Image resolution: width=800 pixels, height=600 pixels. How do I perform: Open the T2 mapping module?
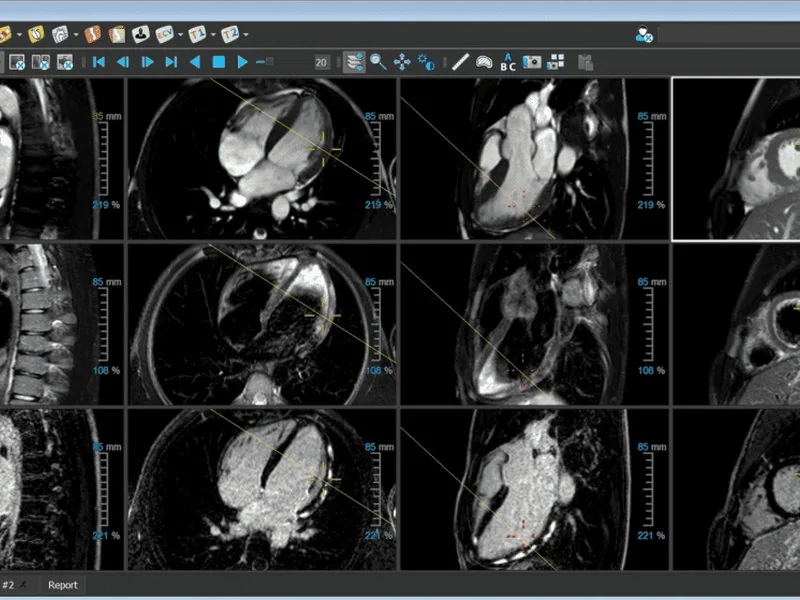coord(230,34)
